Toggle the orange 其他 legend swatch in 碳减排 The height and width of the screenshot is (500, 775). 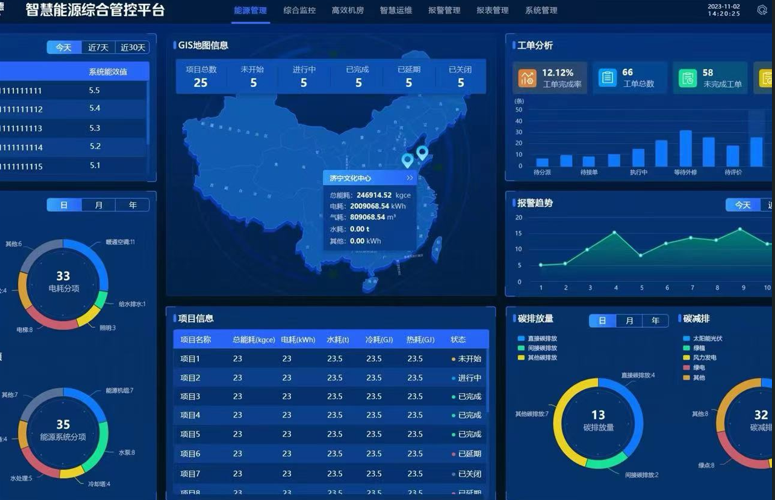(x=686, y=377)
